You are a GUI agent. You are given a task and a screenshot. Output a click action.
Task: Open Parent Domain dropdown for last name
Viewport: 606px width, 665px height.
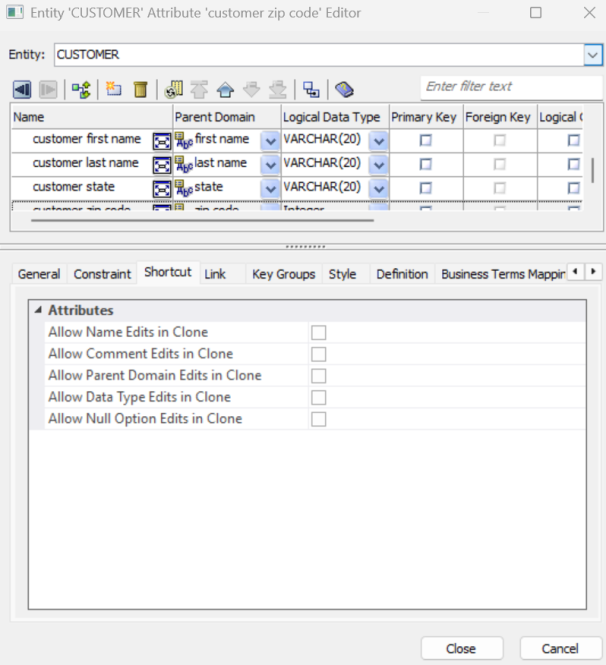tap(270, 165)
